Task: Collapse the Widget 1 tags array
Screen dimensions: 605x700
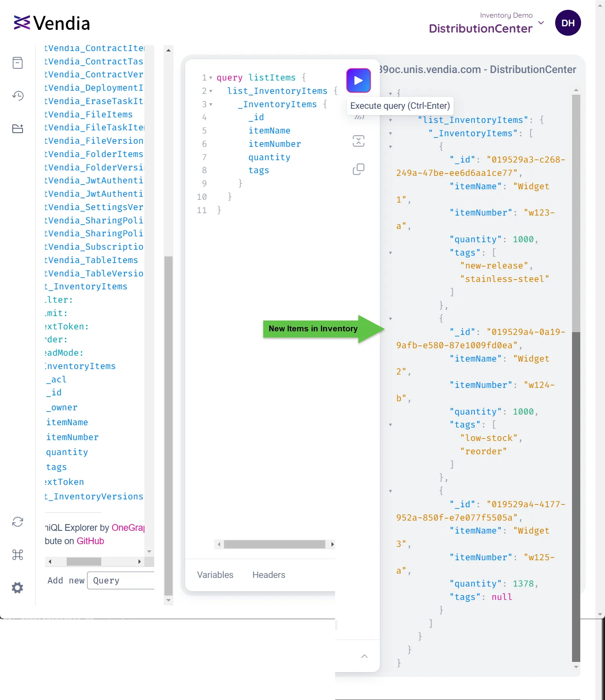Action: click(390, 253)
